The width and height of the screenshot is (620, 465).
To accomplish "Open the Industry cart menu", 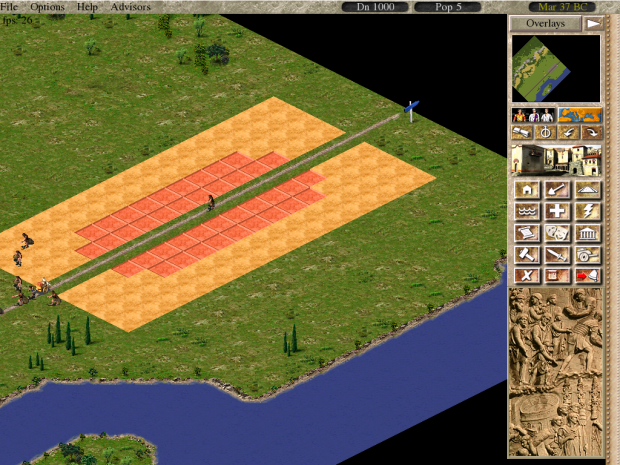I will tap(588, 255).
